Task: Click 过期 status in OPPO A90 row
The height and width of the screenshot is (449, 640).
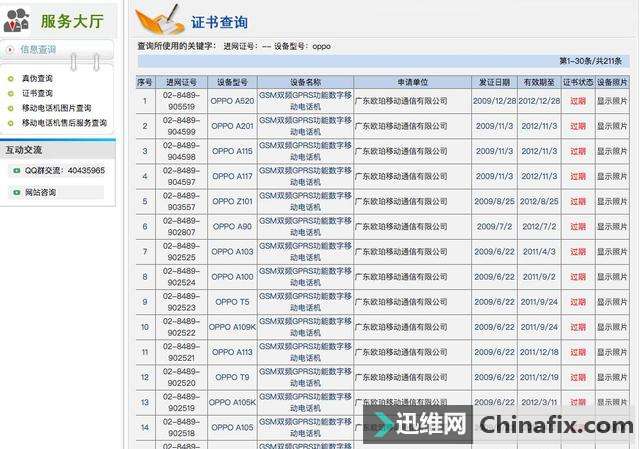Action: tap(578, 227)
